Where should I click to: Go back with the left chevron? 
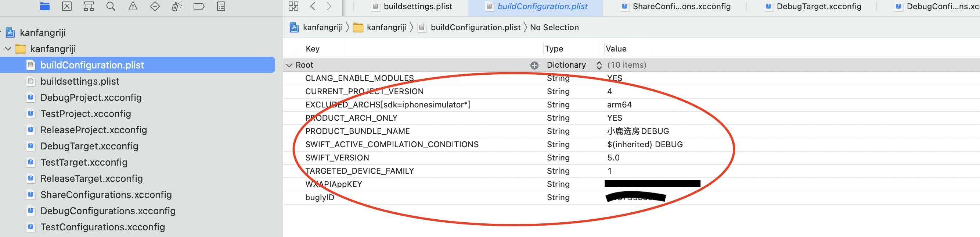[313, 7]
